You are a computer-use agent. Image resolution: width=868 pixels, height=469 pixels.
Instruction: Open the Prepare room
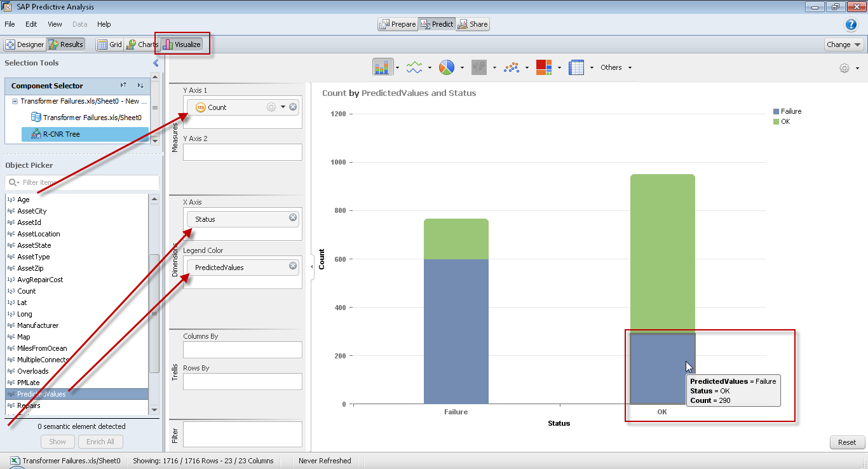pyautogui.click(x=397, y=24)
